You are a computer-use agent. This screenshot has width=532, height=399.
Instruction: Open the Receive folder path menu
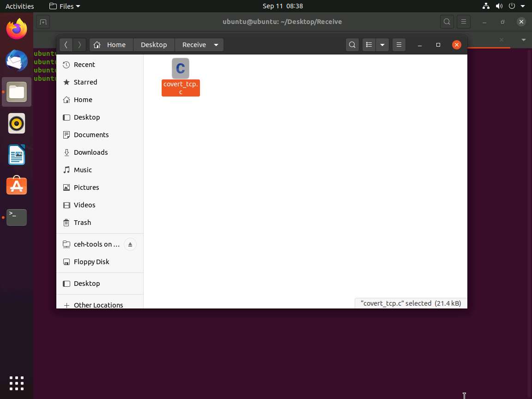pyautogui.click(x=199, y=45)
